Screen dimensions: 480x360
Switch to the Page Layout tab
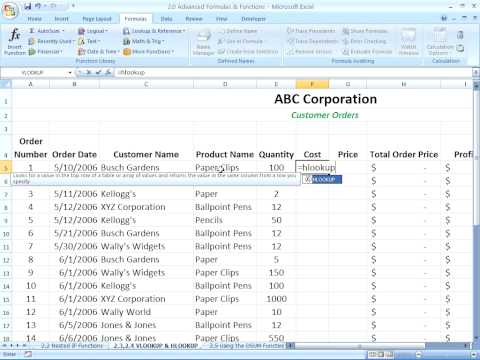[97, 19]
